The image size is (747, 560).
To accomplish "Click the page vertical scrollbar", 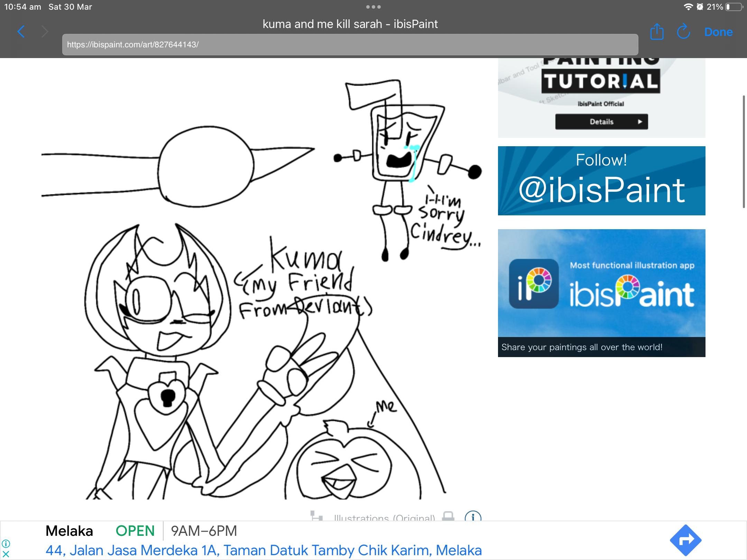I will pos(744,151).
